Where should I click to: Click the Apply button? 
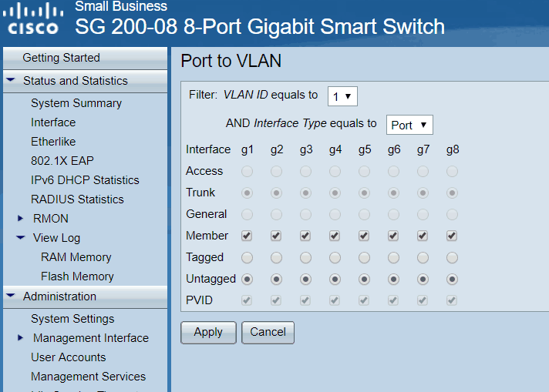[208, 333]
